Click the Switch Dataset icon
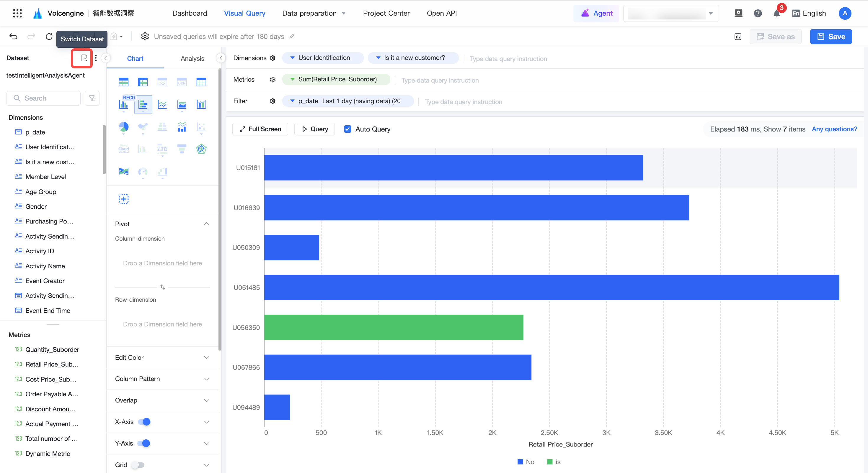 coord(84,58)
